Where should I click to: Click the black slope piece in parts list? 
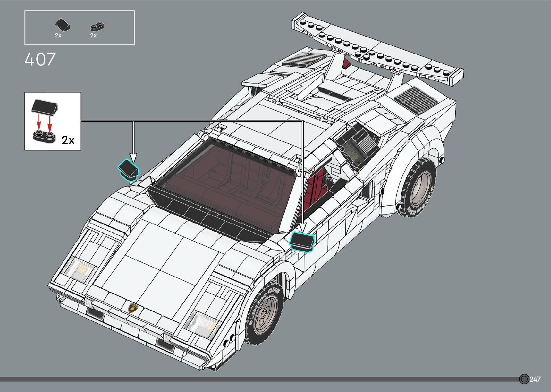point(62,25)
